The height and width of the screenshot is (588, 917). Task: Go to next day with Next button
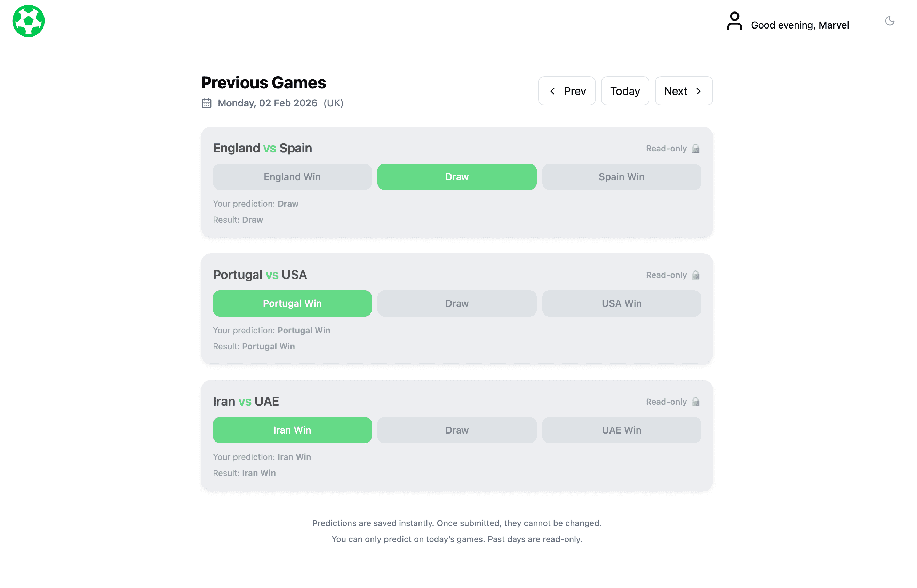point(683,91)
